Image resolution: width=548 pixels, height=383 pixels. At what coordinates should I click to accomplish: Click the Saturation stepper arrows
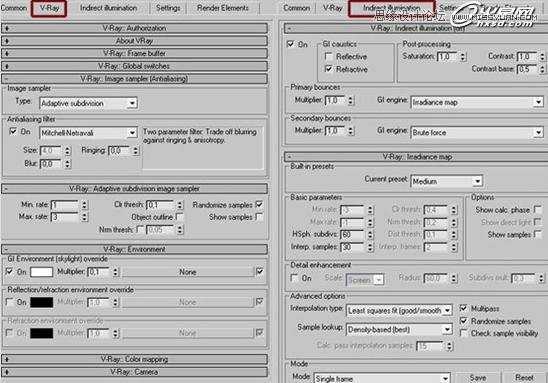pos(463,57)
